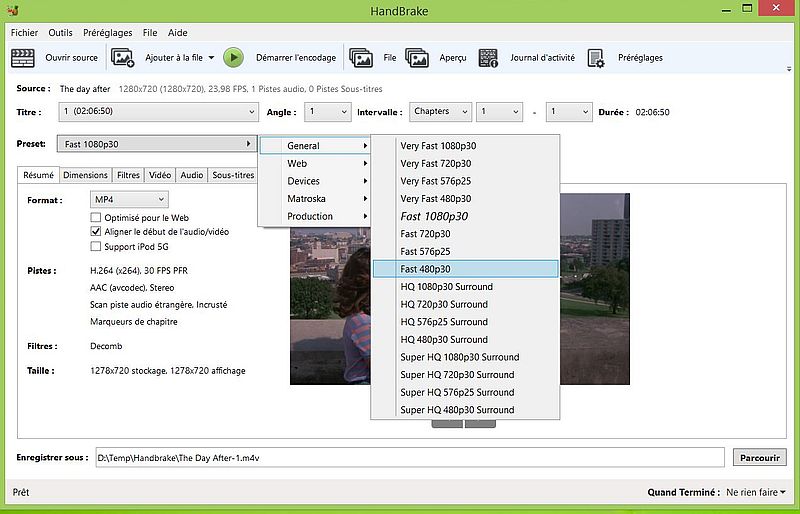800x514 pixels.
Task: Open the Quand Terminé Ne rien faire dropdown
Action: [x=756, y=492]
